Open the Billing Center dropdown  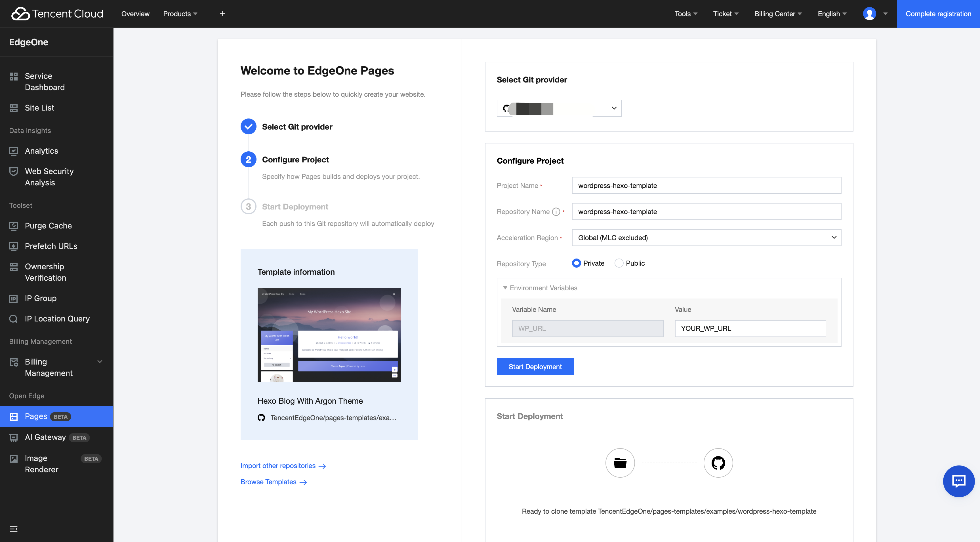point(778,14)
